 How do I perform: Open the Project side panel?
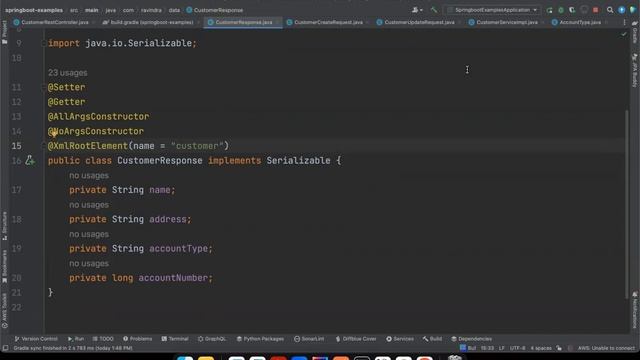[x=4, y=33]
